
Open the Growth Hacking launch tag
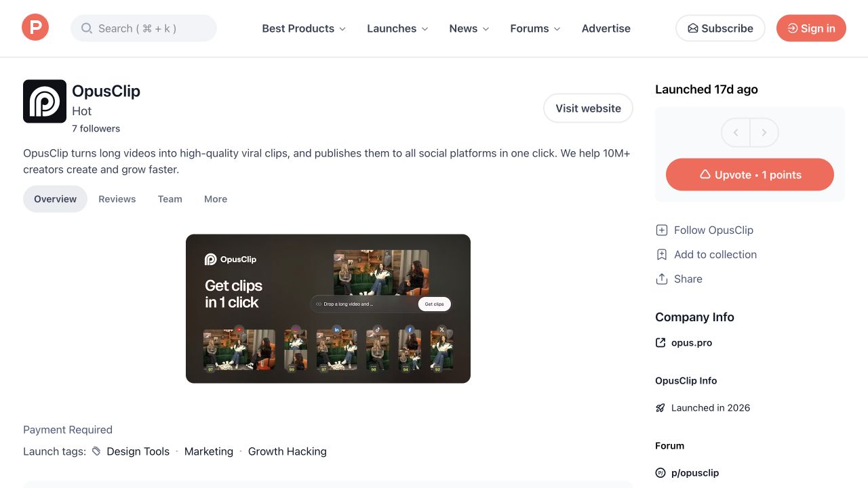point(288,451)
